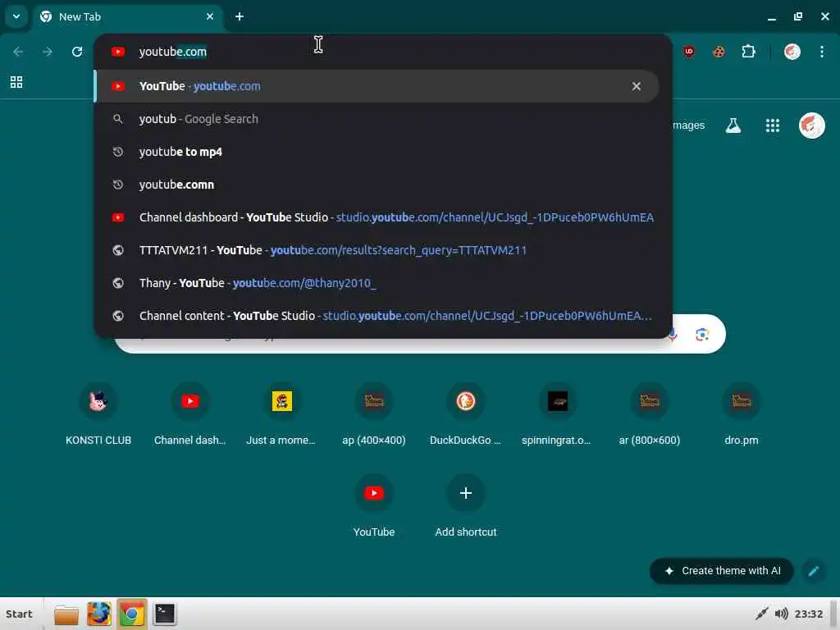Open the Just a mome... shortcut
Image resolution: width=840 pixels, height=630 pixels.
coord(282,415)
